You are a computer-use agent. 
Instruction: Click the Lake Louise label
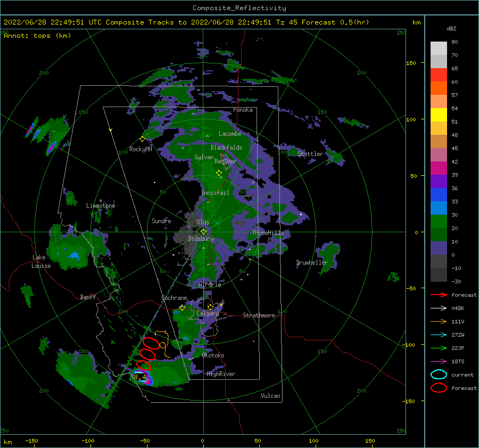click(41, 262)
